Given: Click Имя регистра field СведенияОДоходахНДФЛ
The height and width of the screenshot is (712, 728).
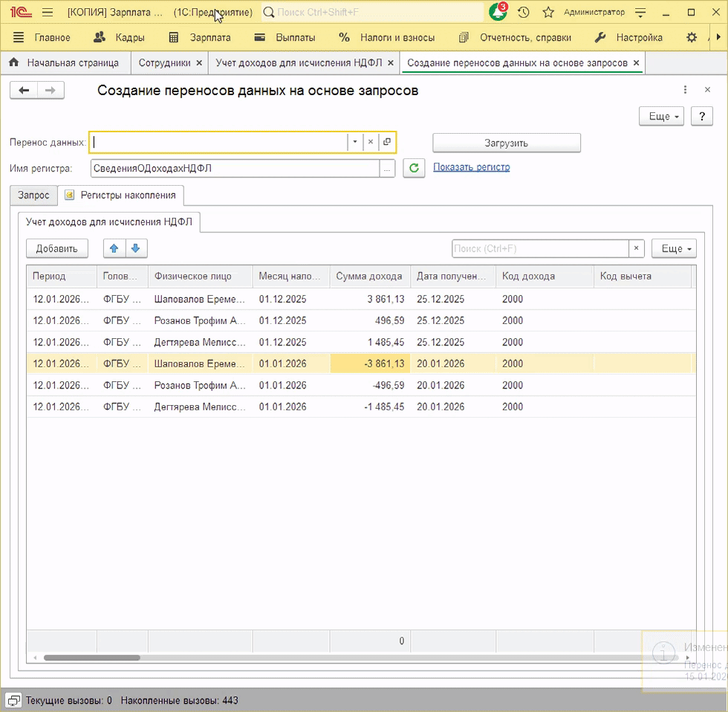Looking at the screenshot, I should point(235,169).
